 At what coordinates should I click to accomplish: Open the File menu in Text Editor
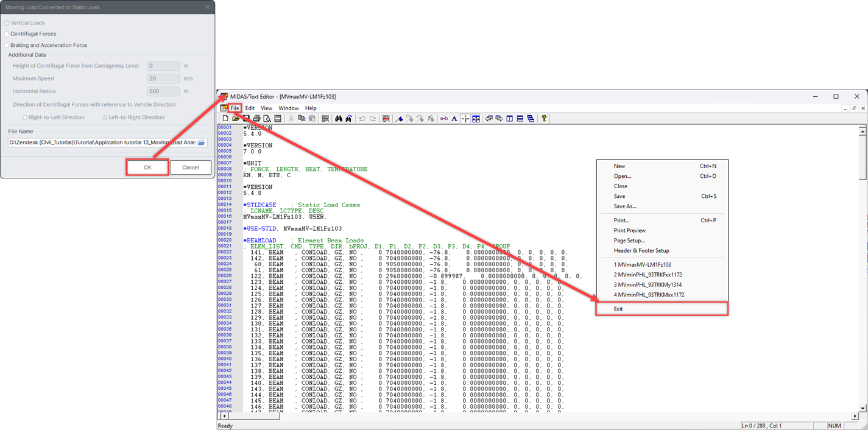pyautogui.click(x=235, y=108)
